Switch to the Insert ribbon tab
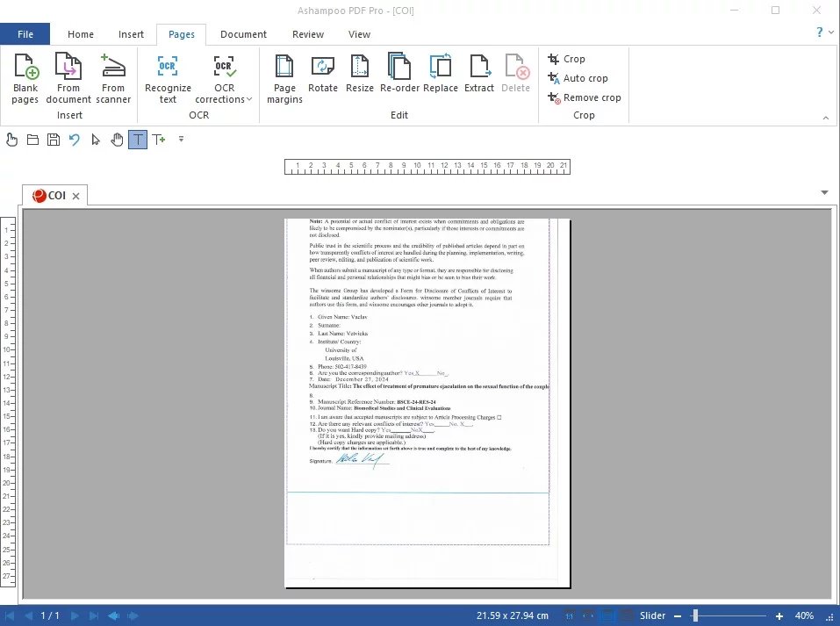 tap(131, 34)
